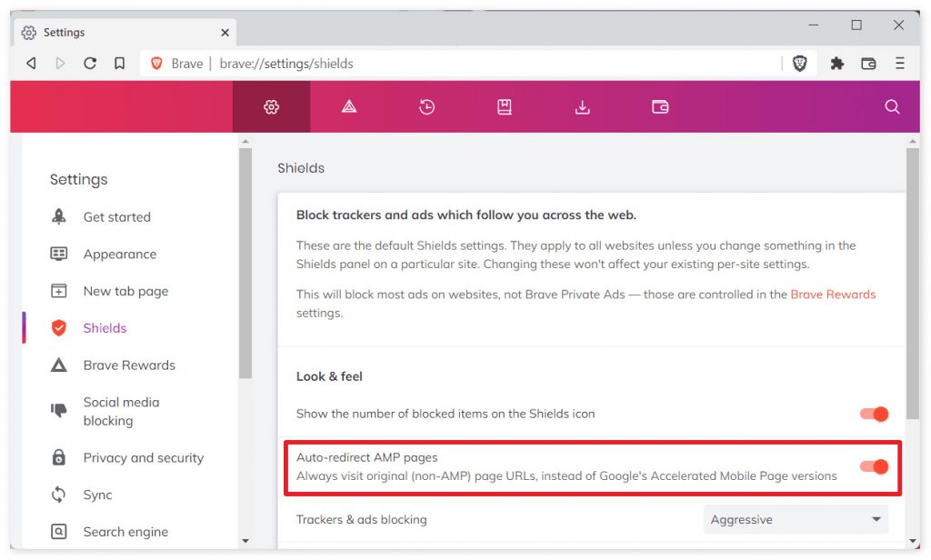Open Privacy and security settings section
The height and width of the screenshot is (560, 931).
pos(143,458)
